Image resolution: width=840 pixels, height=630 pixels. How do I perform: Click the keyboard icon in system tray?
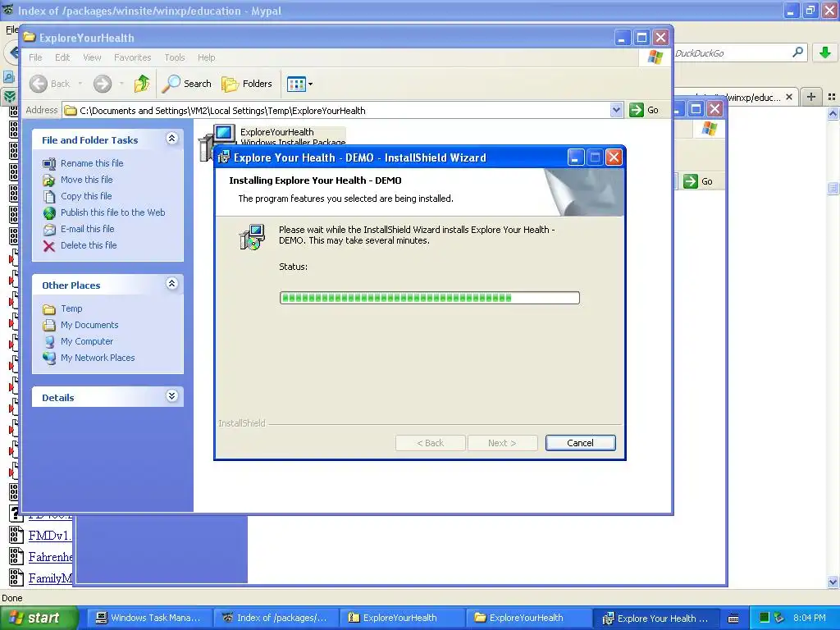pyautogui.click(x=733, y=619)
